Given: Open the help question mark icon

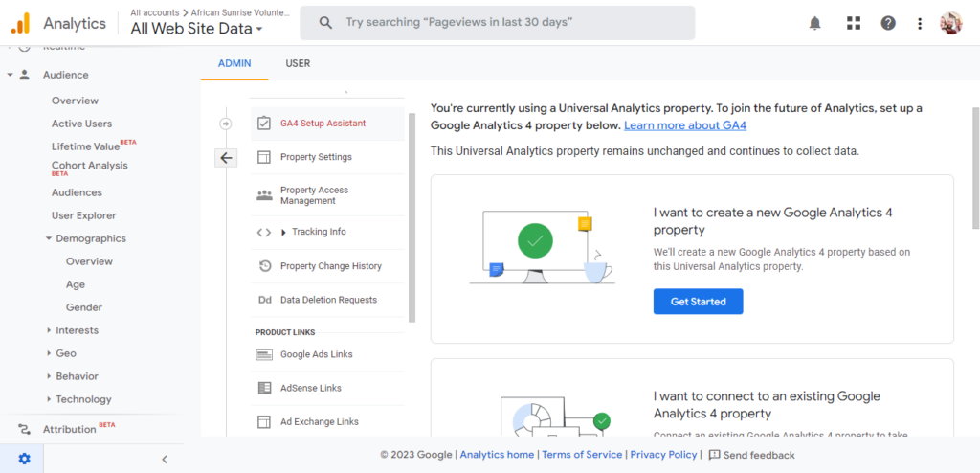Looking at the screenshot, I should [x=888, y=24].
